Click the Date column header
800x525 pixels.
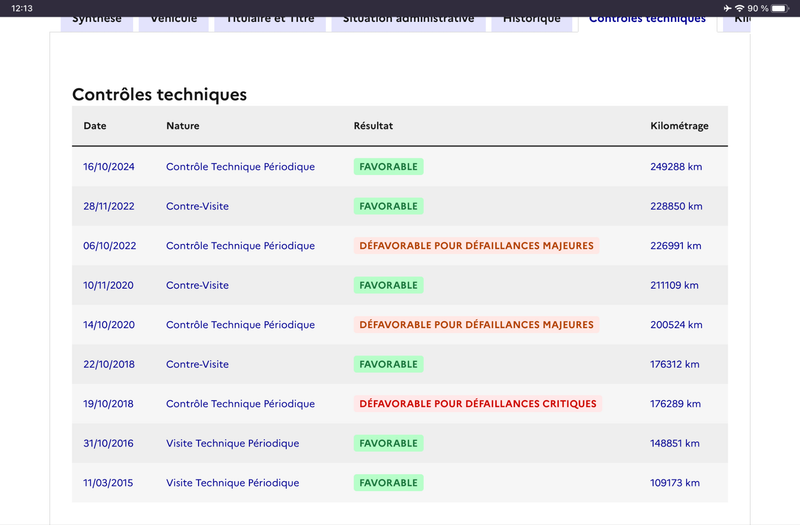coord(95,126)
